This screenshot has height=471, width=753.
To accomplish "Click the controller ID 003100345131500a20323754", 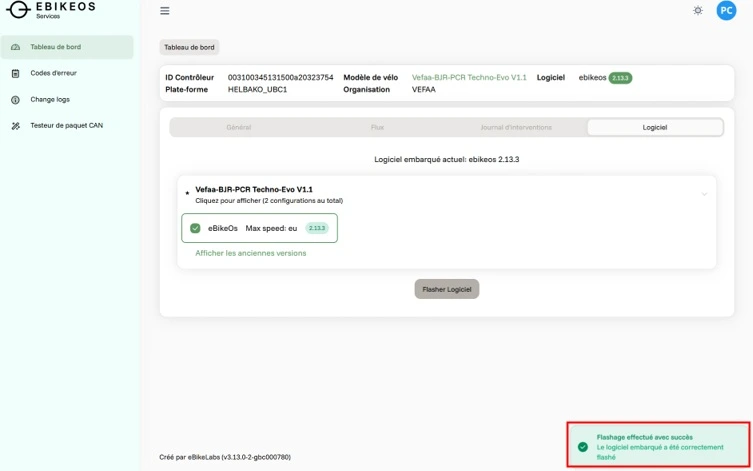I will click(x=280, y=77).
